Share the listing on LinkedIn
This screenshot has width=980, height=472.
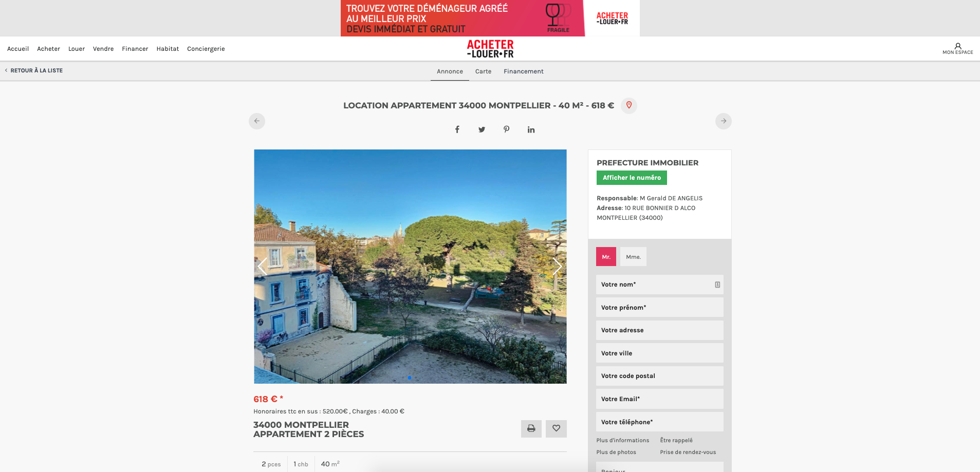click(x=531, y=129)
